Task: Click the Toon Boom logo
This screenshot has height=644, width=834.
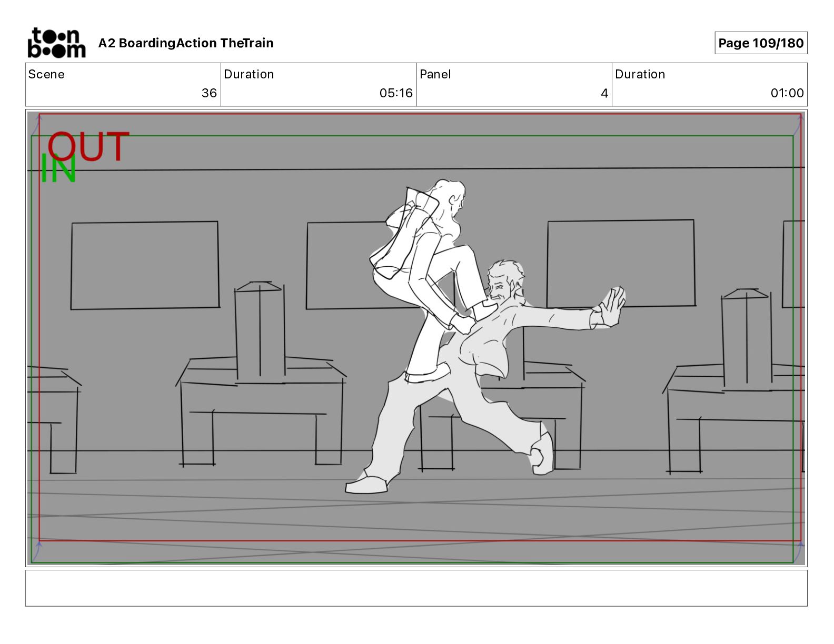Action: (x=56, y=43)
